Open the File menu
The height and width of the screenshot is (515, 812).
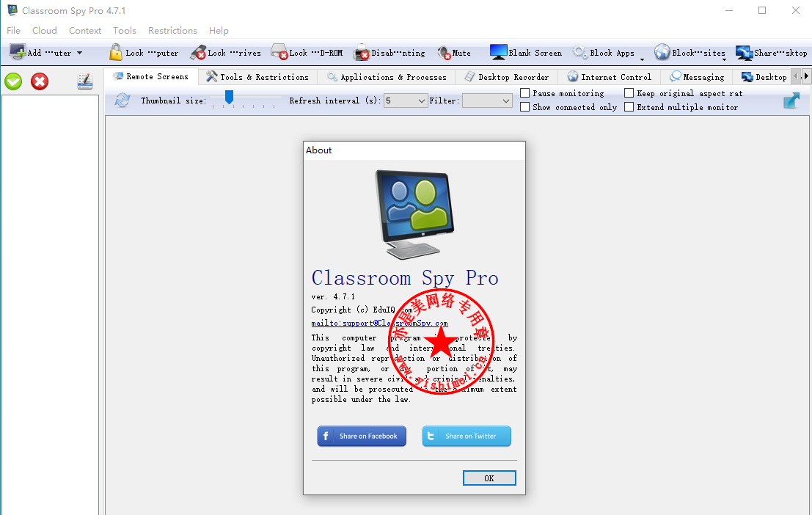click(13, 31)
